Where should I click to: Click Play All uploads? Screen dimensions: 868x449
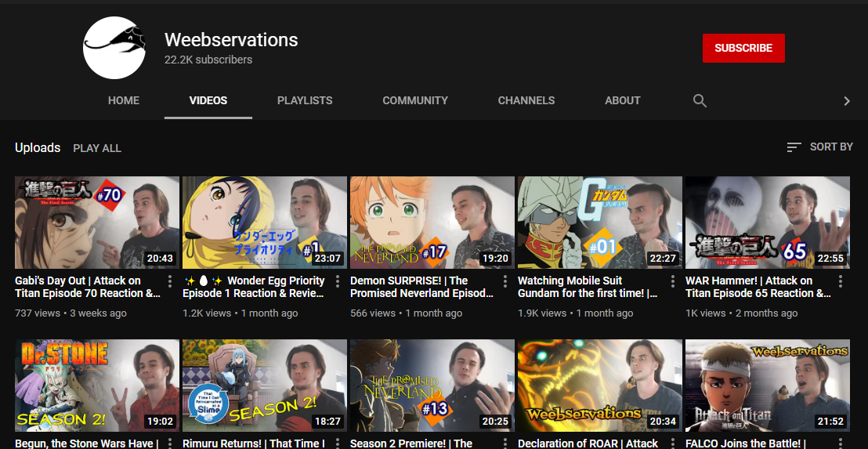pyautogui.click(x=97, y=148)
